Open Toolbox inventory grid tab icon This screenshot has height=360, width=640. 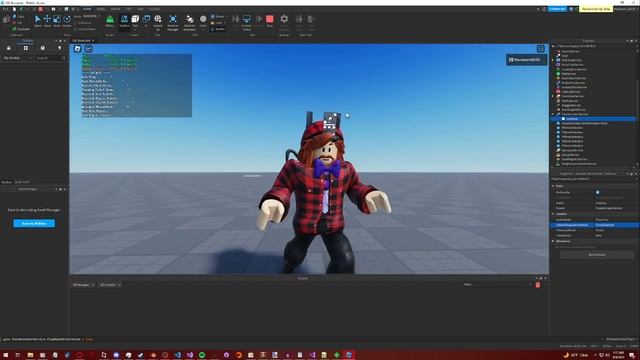click(x=26, y=48)
